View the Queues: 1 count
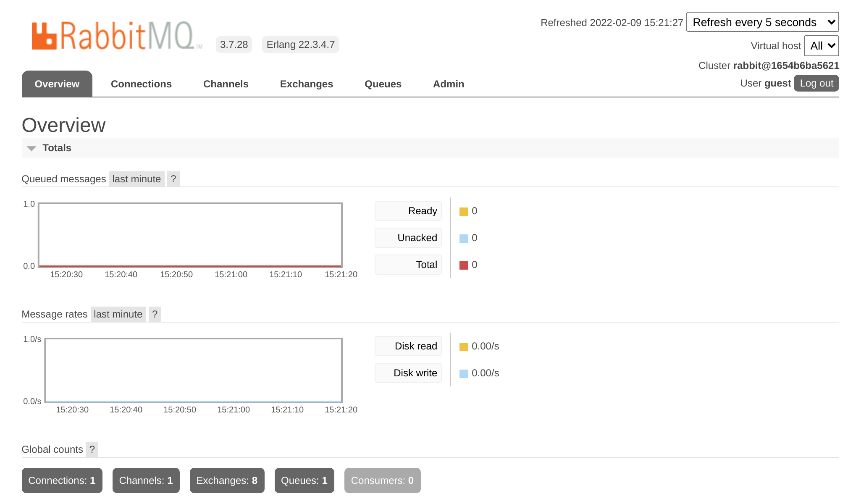The height and width of the screenshot is (504, 861). point(304,480)
